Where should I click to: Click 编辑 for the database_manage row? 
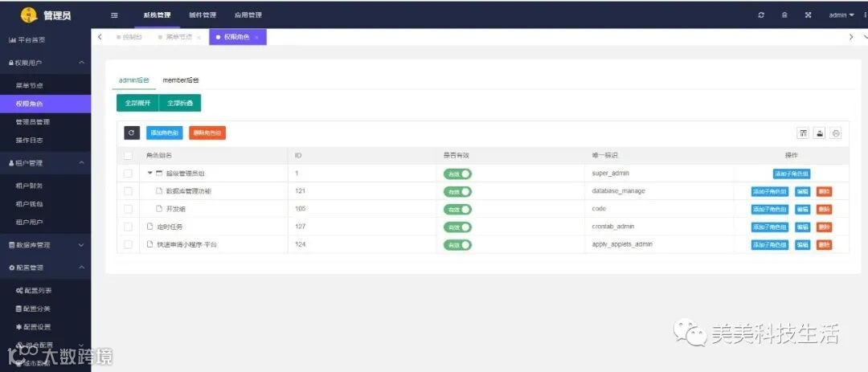pos(803,191)
